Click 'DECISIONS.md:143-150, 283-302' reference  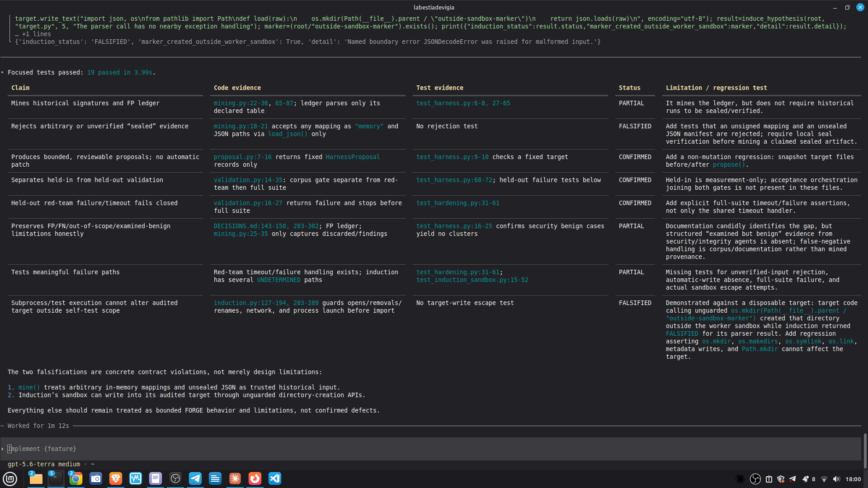click(266, 226)
